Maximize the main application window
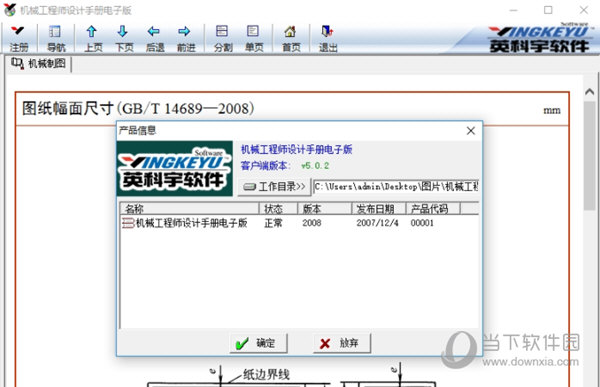The height and width of the screenshot is (387, 600). click(548, 10)
